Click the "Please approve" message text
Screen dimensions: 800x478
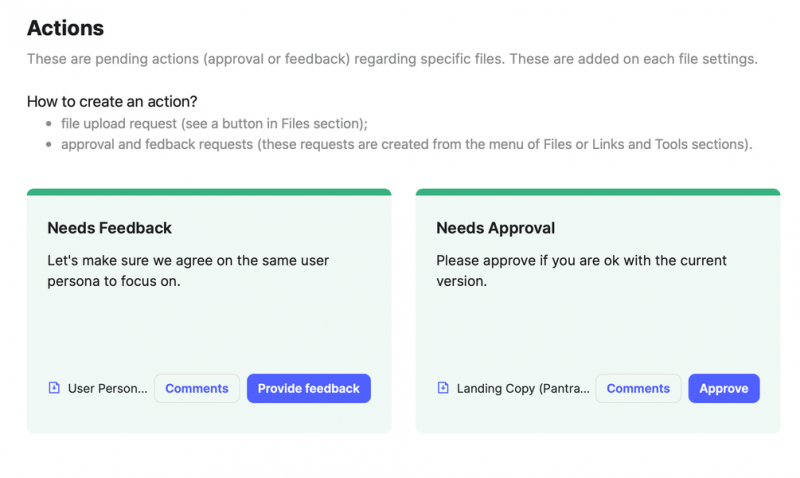tap(581, 270)
